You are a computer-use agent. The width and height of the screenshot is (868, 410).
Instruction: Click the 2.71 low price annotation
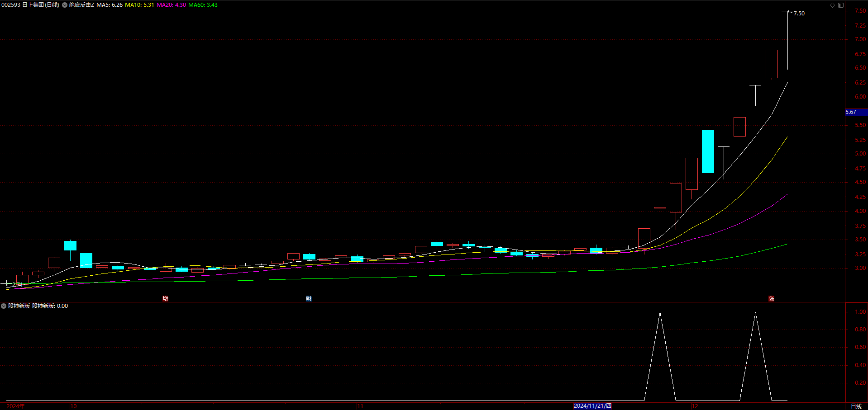click(x=17, y=284)
